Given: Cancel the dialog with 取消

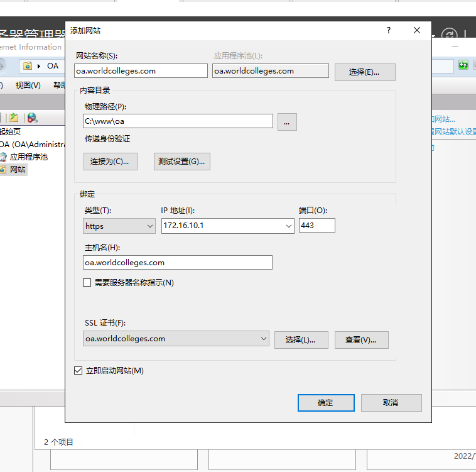Looking at the screenshot, I should [x=391, y=403].
